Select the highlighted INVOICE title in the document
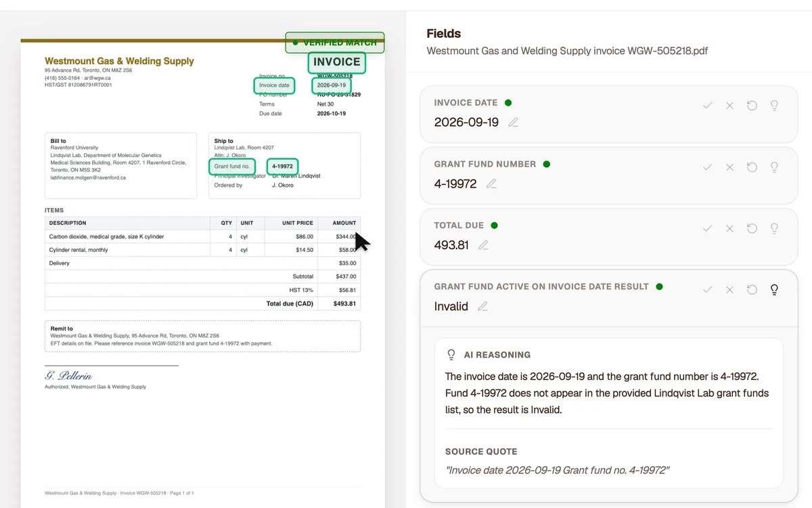This screenshot has height=508, width=812. (337, 62)
